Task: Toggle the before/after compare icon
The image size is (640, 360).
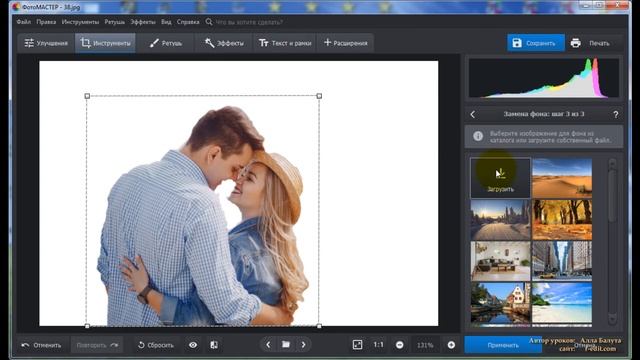Action: click(x=214, y=345)
